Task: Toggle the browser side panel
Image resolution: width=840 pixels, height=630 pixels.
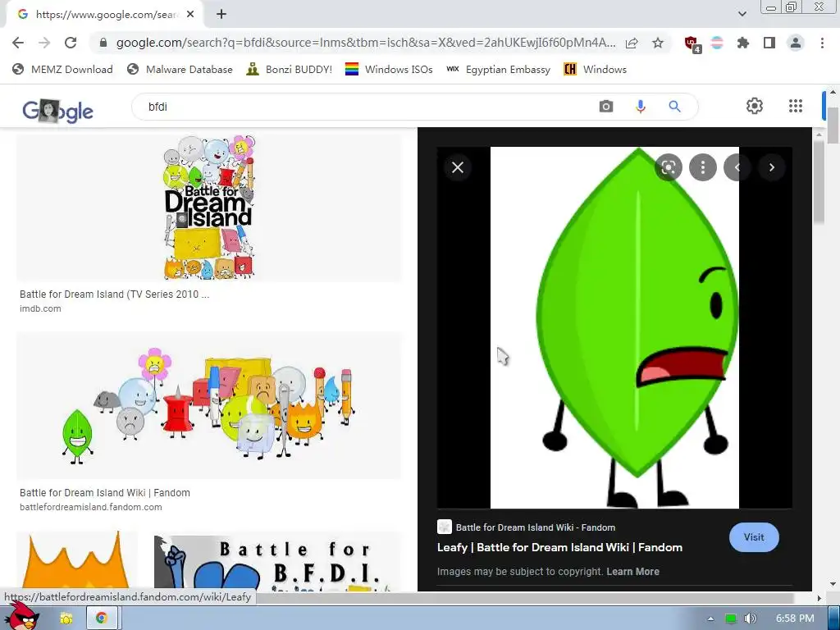Action: [769, 43]
